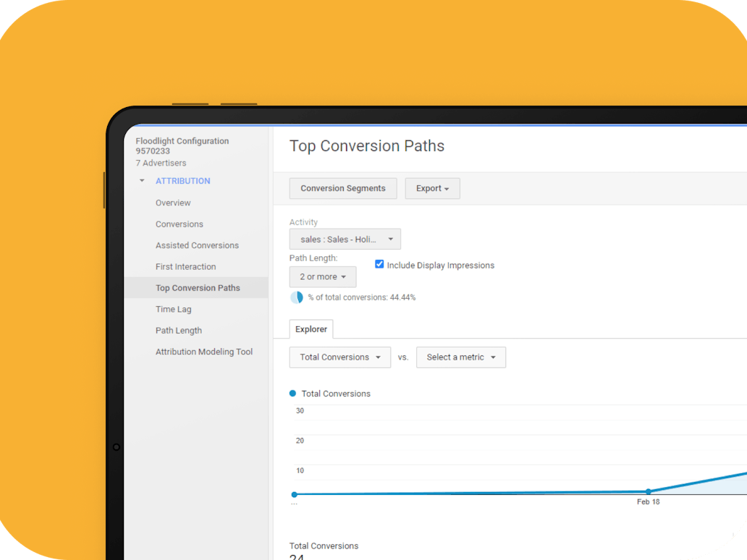Open the Time Lag report

[x=174, y=309]
